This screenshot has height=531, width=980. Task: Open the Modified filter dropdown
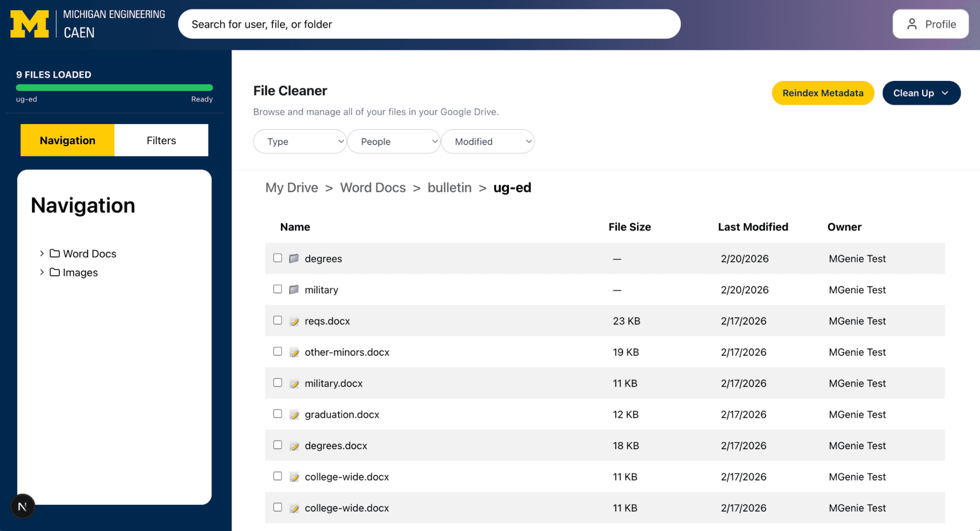(x=488, y=142)
